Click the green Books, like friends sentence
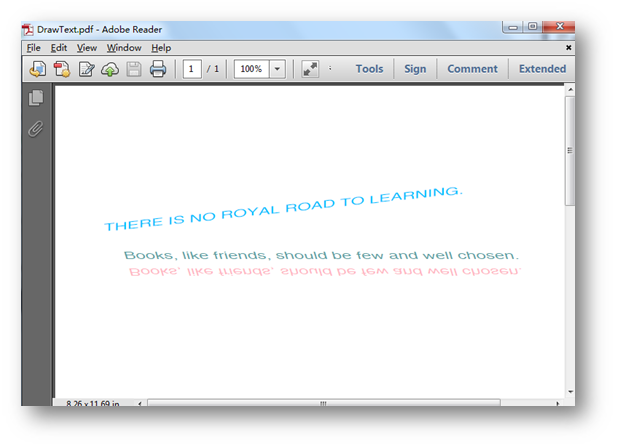Screen dimensions: 617x448 pyautogui.click(x=321, y=255)
